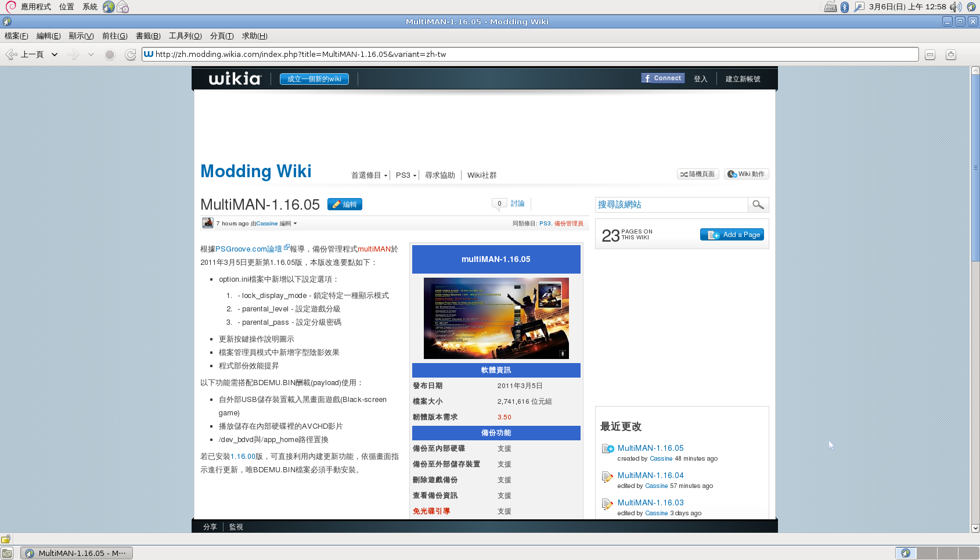980x560 pixels.
Task: Open the 檔案 menu
Action: [x=16, y=36]
